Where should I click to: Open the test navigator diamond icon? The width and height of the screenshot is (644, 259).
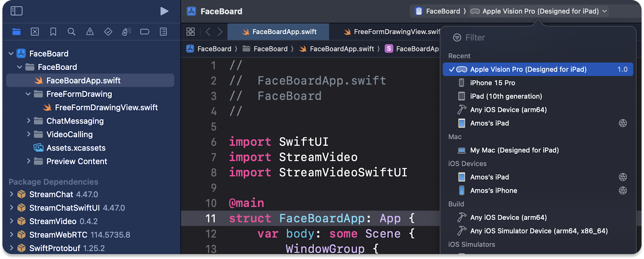tap(108, 32)
